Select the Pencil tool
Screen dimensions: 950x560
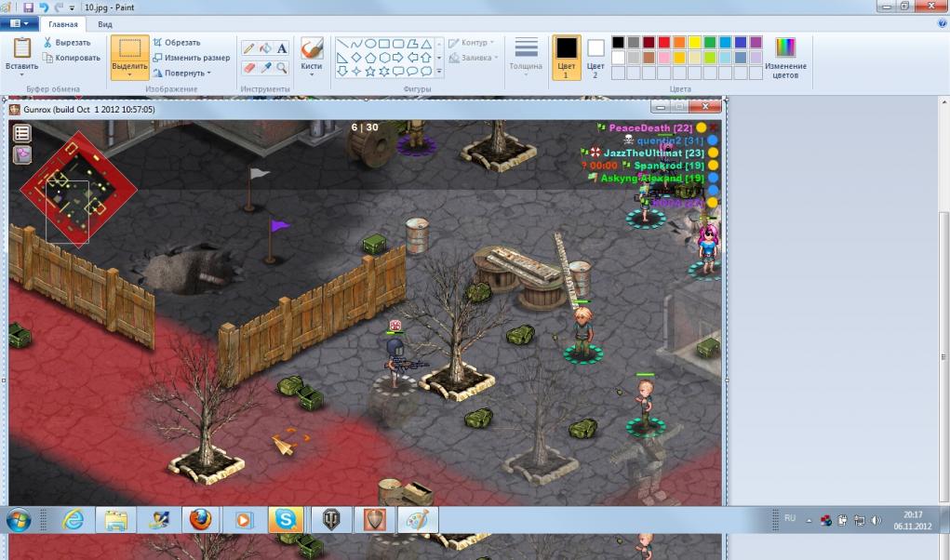pos(248,48)
